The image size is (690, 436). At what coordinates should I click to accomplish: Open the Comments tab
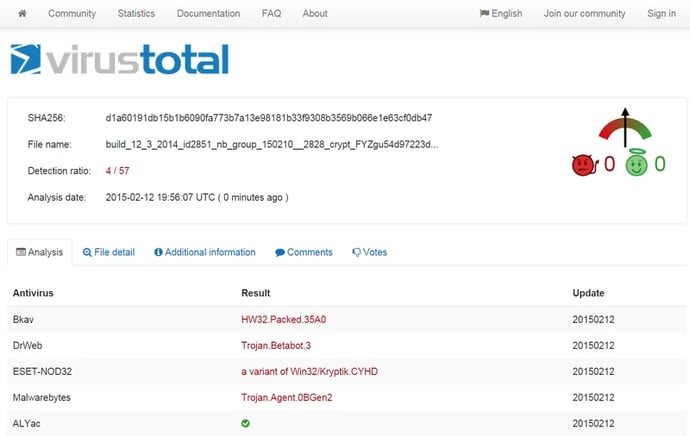pos(304,252)
